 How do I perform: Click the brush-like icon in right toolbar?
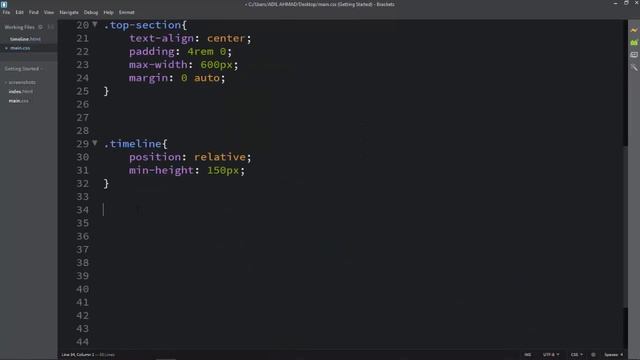(634, 67)
